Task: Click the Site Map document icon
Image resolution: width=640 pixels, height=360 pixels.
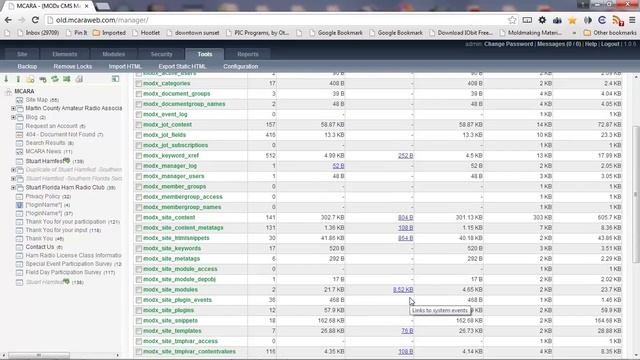Action: (19, 100)
